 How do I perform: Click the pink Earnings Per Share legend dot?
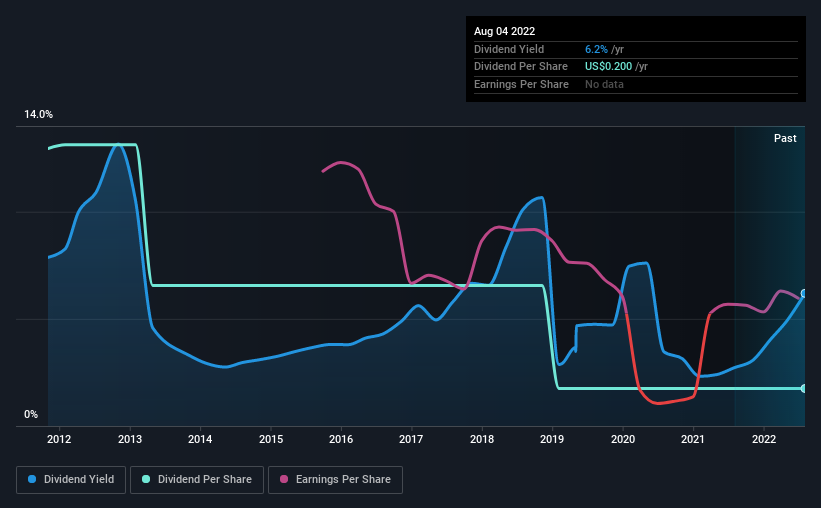point(284,479)
